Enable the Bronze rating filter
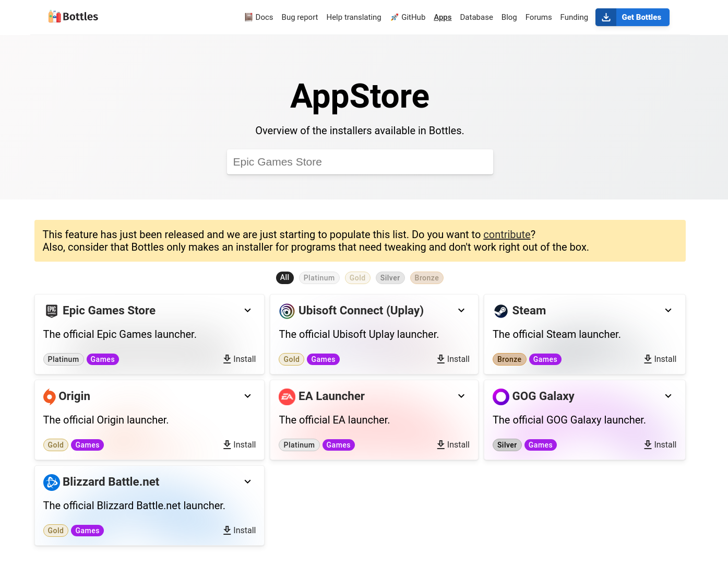This screenshot has height=564, width=728. pos(426,277)
